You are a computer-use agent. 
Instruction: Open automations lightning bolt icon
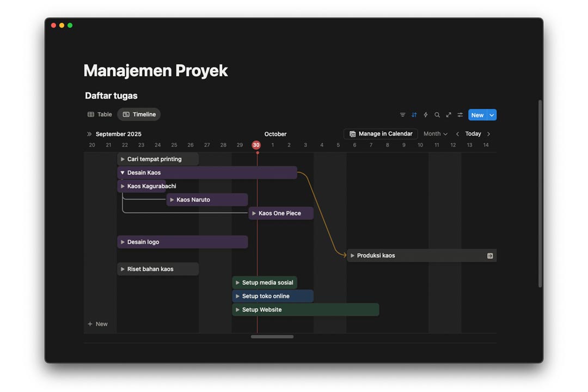tap(426, 115)
